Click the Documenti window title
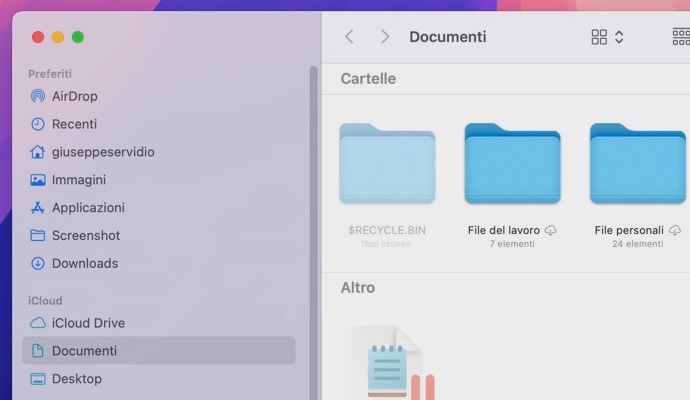The height and width of the screenshot is (400, 690). coord(448,37)
